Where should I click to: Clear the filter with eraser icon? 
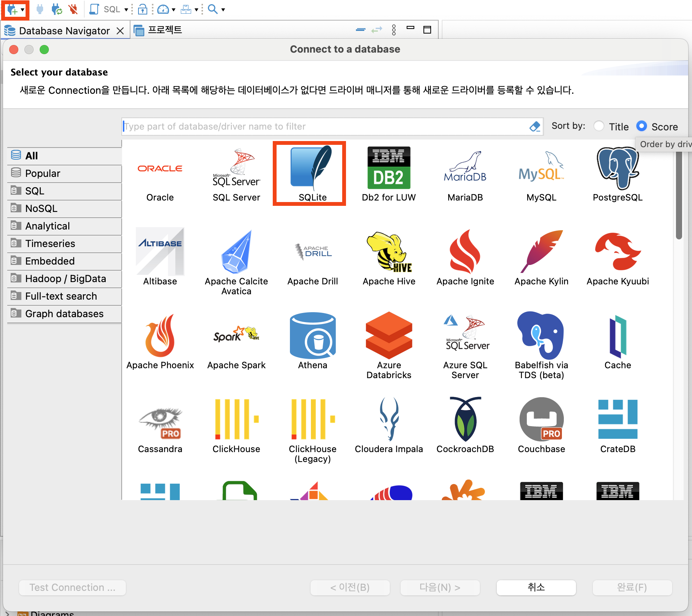tap(535, 127)
